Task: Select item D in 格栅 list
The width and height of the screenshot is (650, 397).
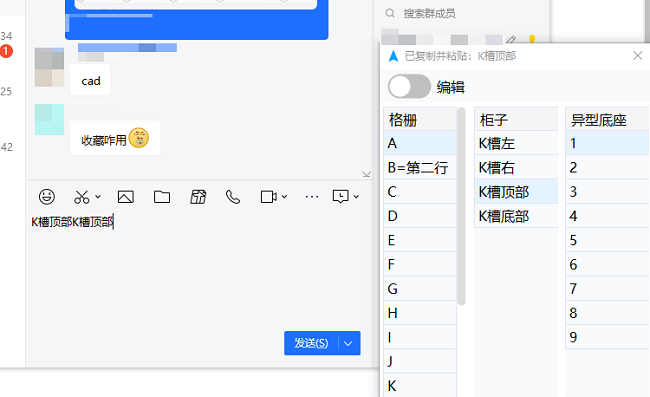Action: point(420,216)
